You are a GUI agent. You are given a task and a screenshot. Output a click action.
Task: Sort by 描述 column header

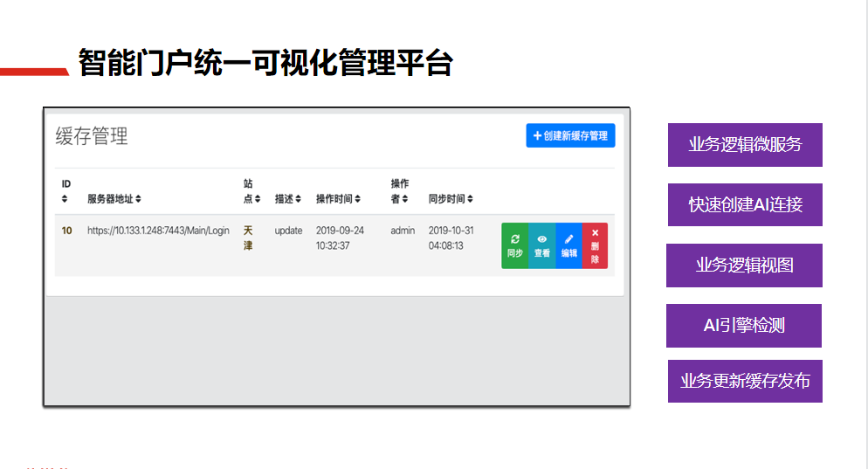click(288, 199)
